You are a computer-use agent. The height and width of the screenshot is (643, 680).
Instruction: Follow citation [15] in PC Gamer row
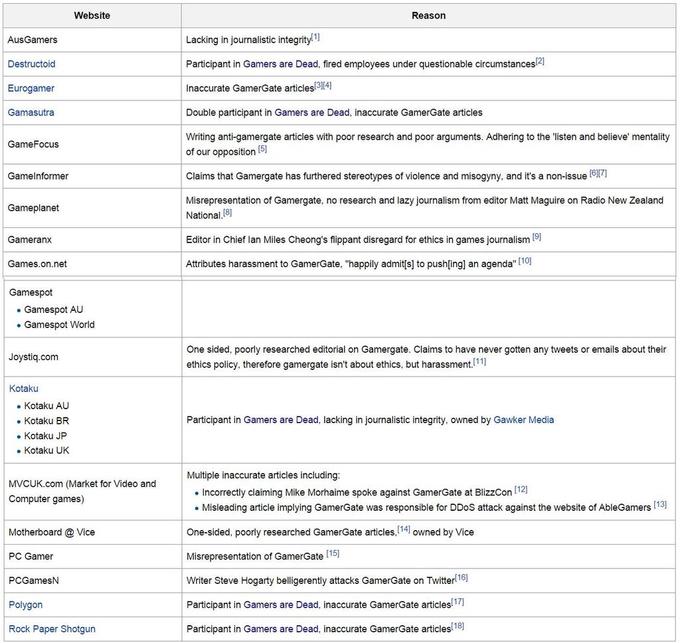tap(333, 554)
